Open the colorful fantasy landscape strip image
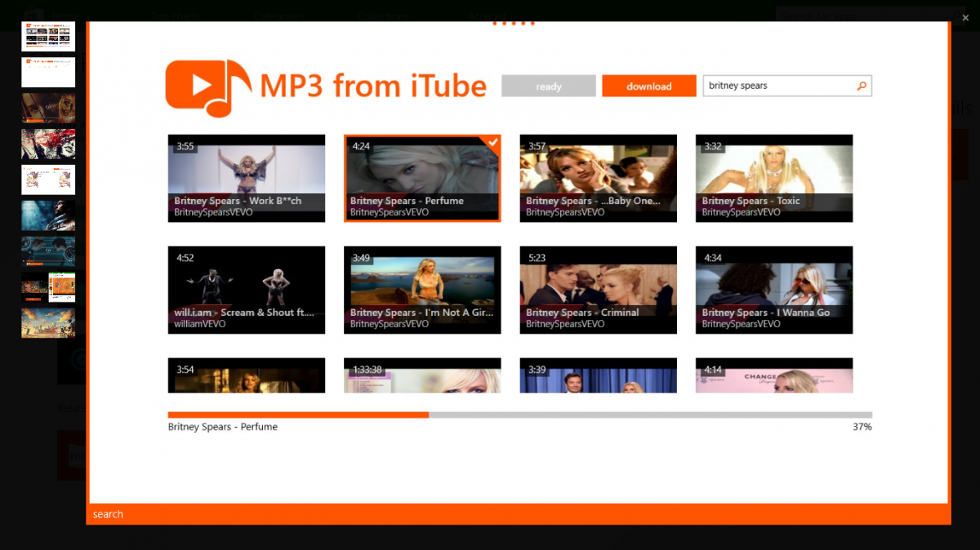980x550 pixels. tap(48, 323)
